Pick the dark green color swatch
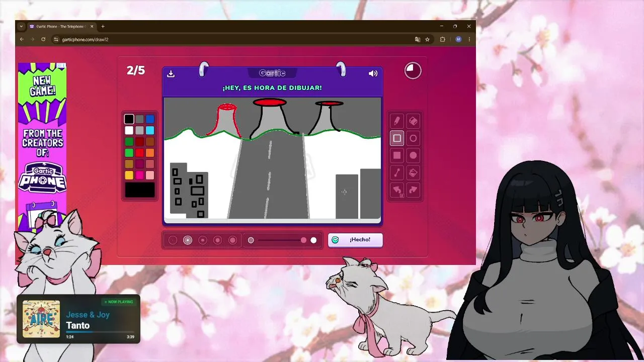Viewport: 644px width, 362px height. [129, 142]
